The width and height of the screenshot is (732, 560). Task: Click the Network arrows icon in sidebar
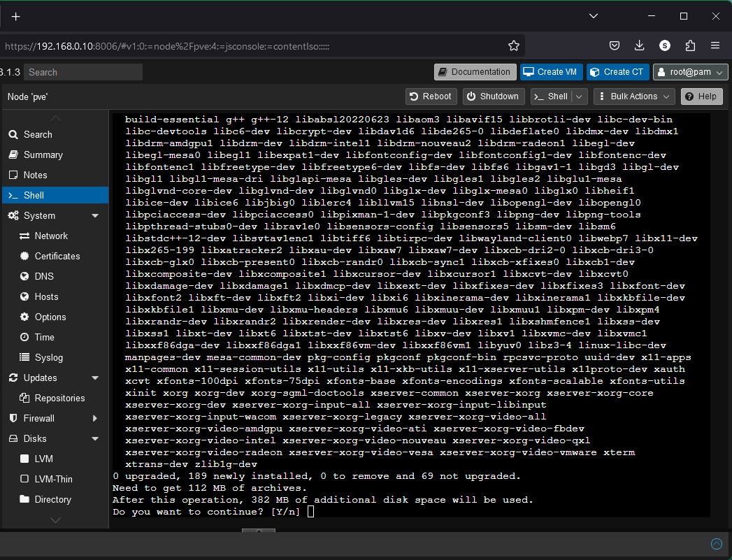(24, 236)
